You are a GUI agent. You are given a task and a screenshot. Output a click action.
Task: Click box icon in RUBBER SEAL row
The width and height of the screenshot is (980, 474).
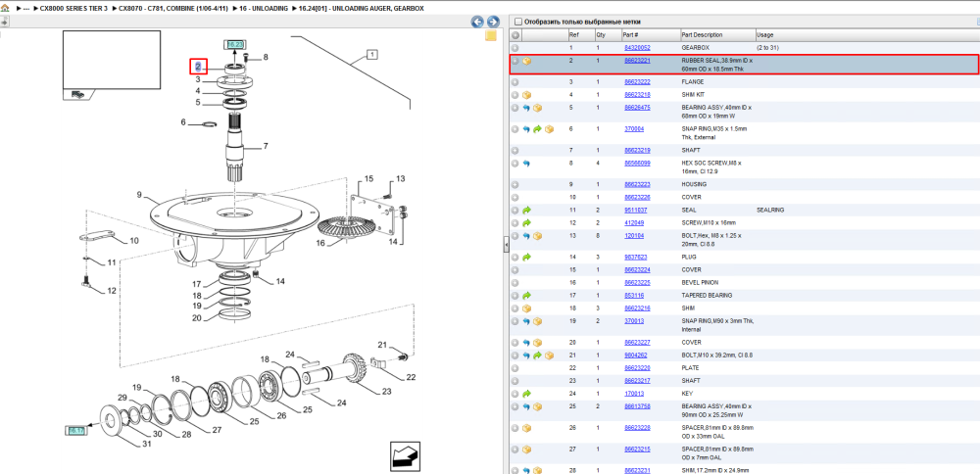click(x=527, y=61)
